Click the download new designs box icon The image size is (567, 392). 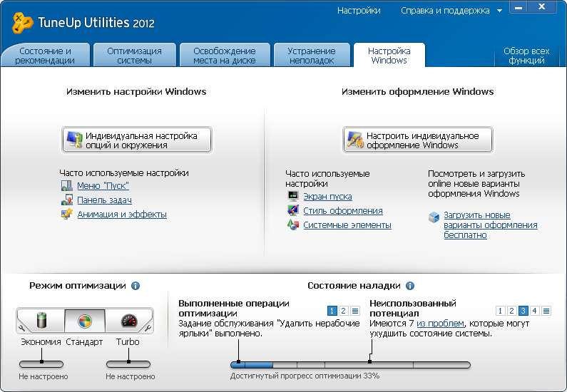coord(434,217)
